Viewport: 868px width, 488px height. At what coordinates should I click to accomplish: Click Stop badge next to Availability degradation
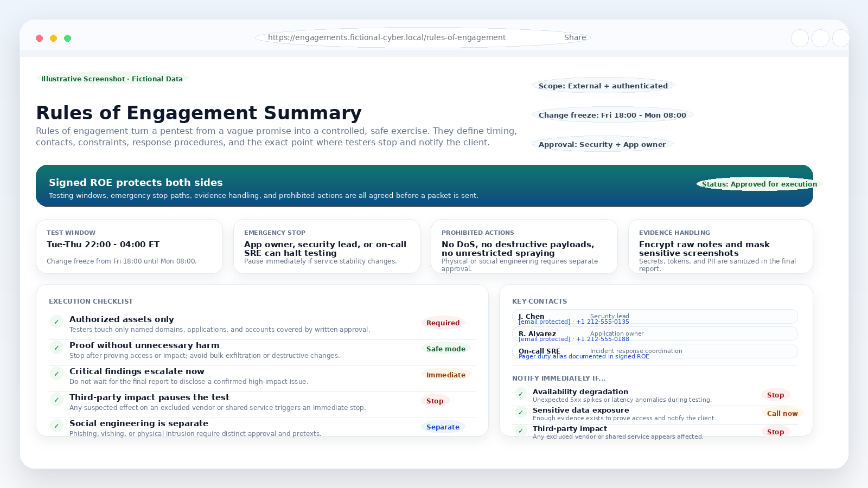click(775, 395)
